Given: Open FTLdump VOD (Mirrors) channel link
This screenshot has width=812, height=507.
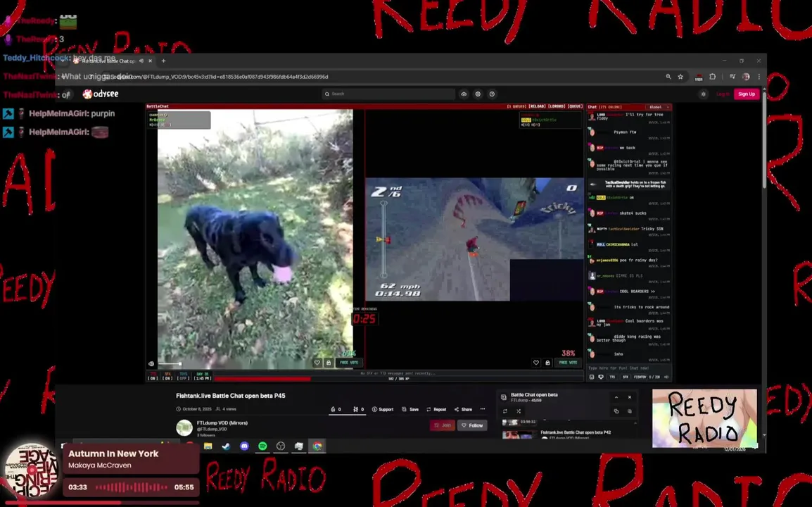Looking at the screenshot, I should 222,423.
